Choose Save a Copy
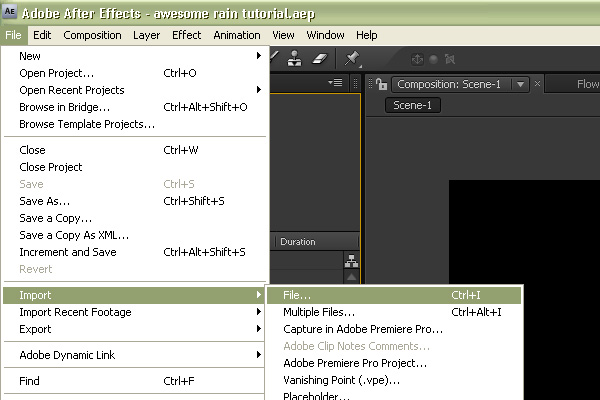The image size is (600, 400). pos(134,218)
